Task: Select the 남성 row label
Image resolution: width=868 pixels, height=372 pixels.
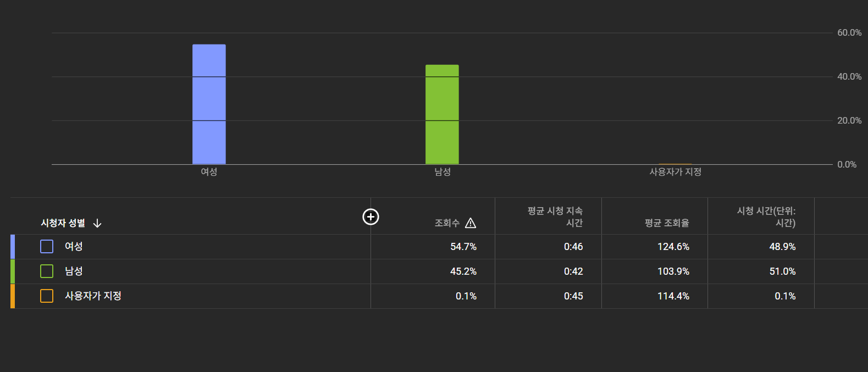Action: 74,271
